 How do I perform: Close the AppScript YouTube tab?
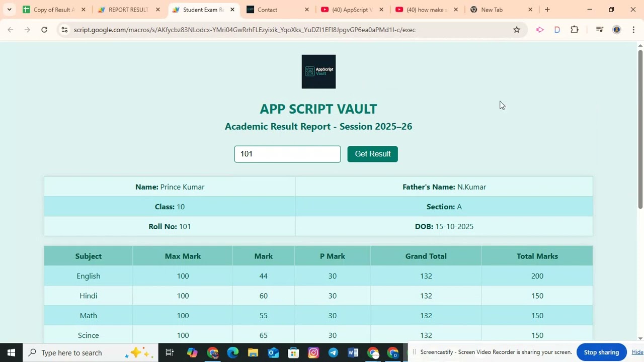click(381, 10)
